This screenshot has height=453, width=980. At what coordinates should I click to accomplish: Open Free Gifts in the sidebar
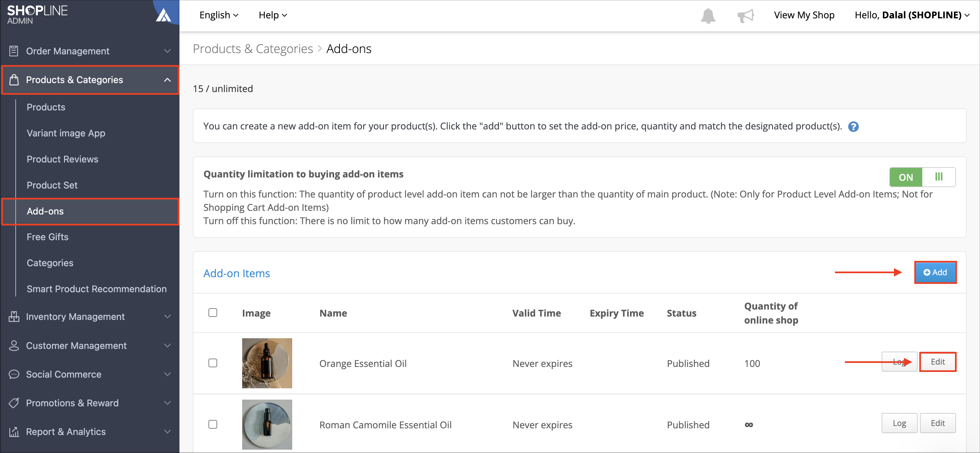pos(48,237)
